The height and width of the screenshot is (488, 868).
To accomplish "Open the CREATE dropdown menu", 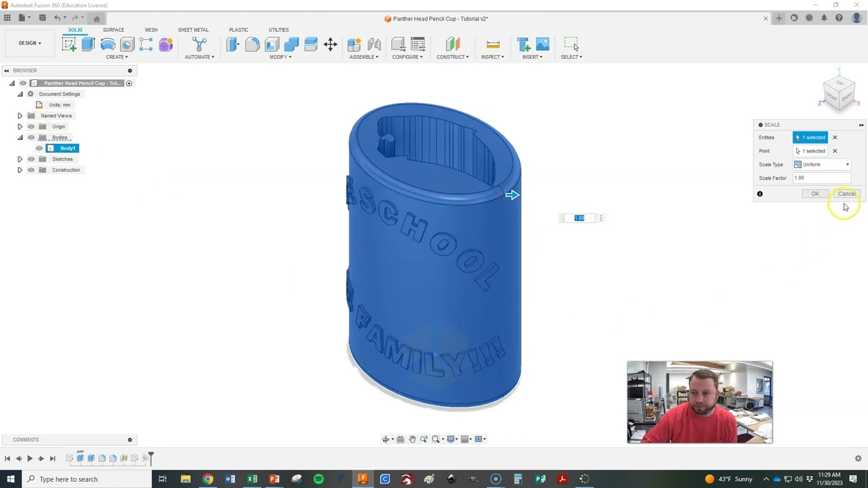I will [117, 57].
